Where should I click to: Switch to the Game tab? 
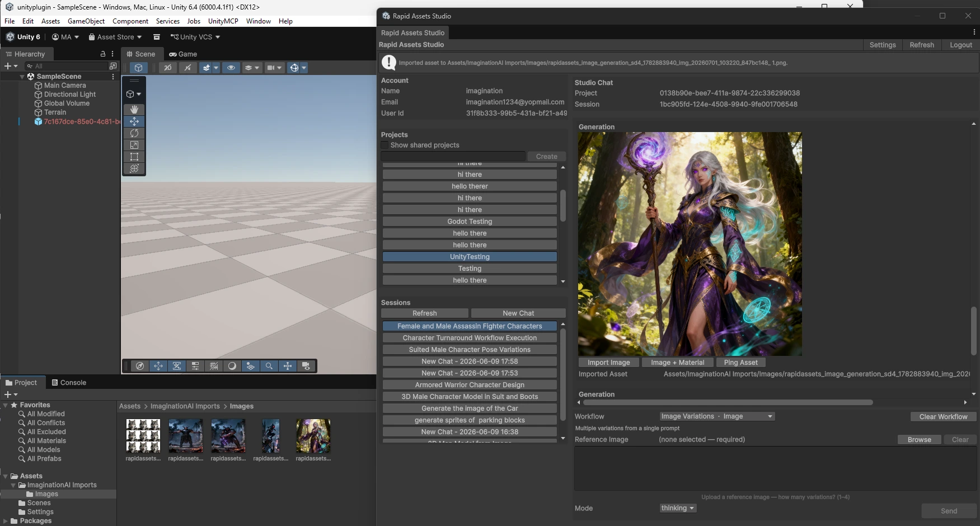tap(183, 54)
